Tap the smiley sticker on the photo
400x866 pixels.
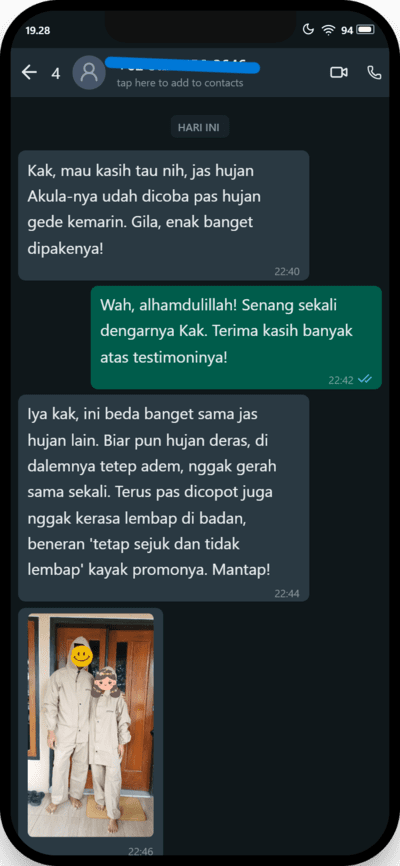click(82, 656)
